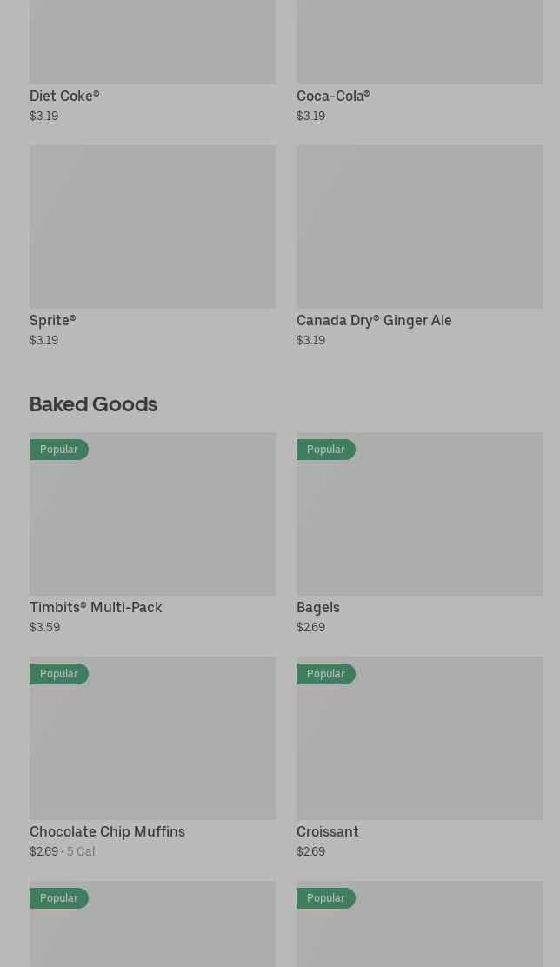The height and width of the screenshot is (967, 560).
Task: Click the Bagels item title
Action: [318, 607]
